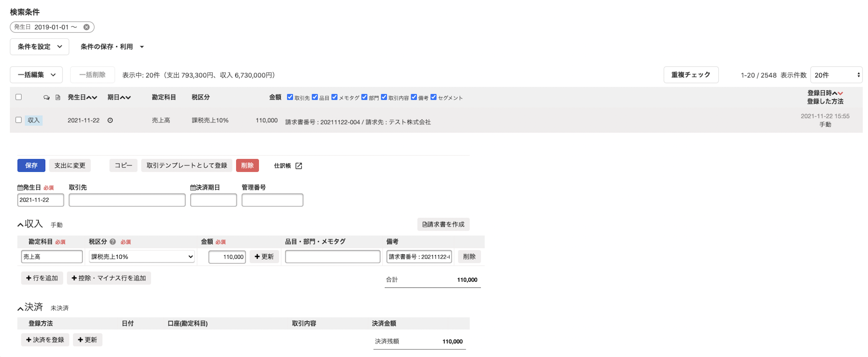The width and height of the screenshot is (868, 357).
Task: Open 仕訳帳 external link icon
Action: tap(298, 166)
